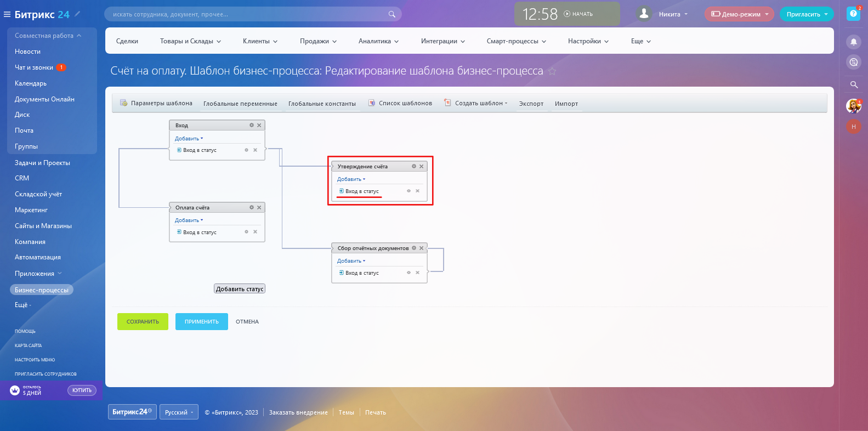
Task: Click Экспорт in the toolbar
Action: pos(531,104)
